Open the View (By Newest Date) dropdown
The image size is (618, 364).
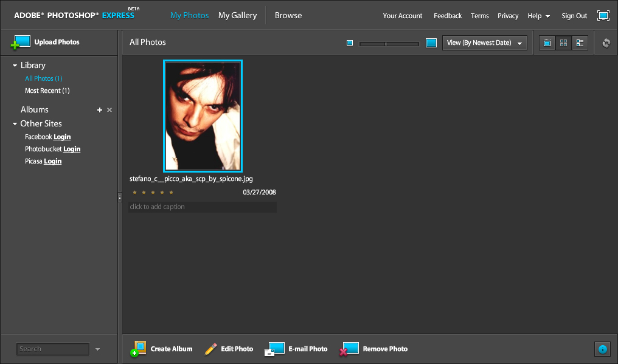(x=484, y=43)
